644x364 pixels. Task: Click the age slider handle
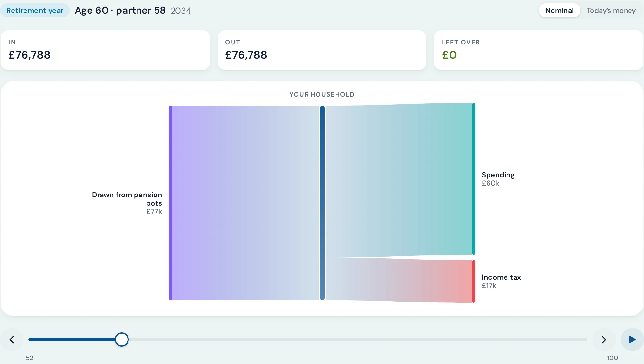122,340
